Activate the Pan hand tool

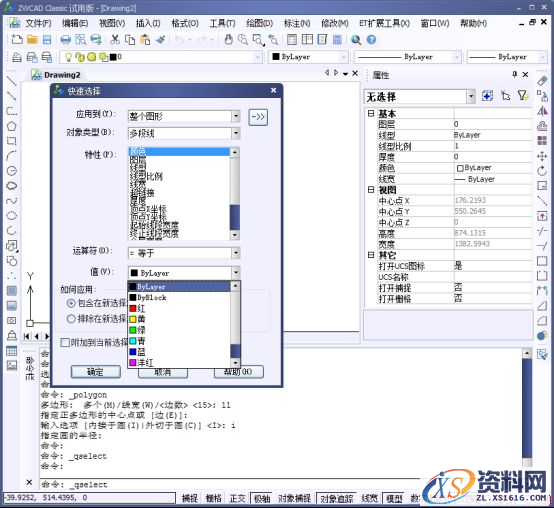click(229, 40)
